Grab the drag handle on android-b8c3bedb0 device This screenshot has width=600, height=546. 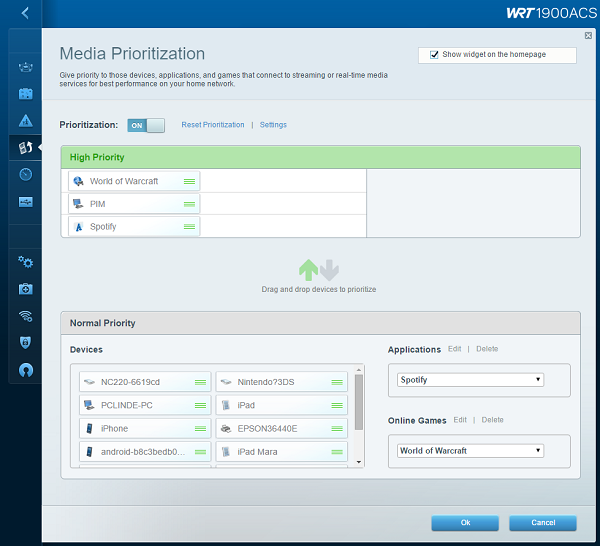201,452
